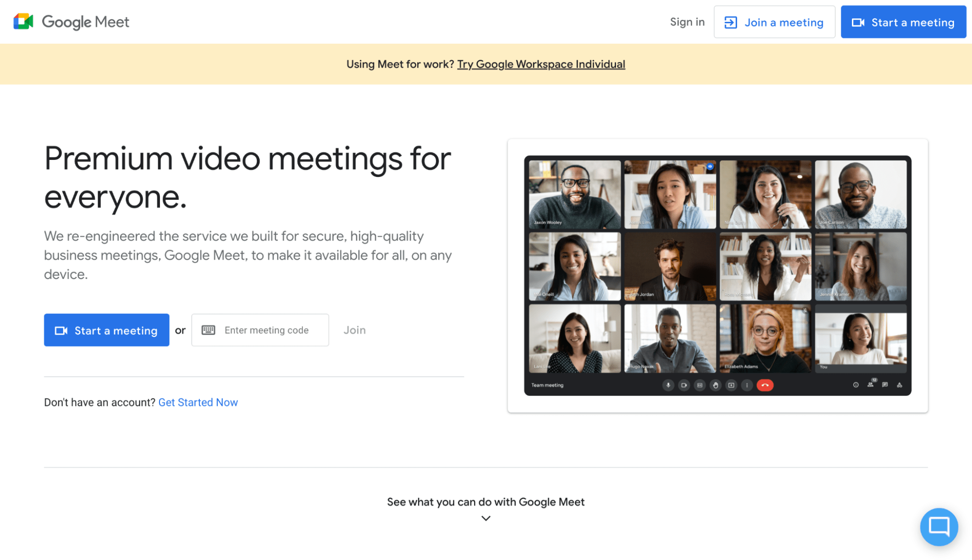The width and height of the screenshot is (972, 560).
Task: Open the present screen icon
Action: pyautogui.click(x=731, y=385)
